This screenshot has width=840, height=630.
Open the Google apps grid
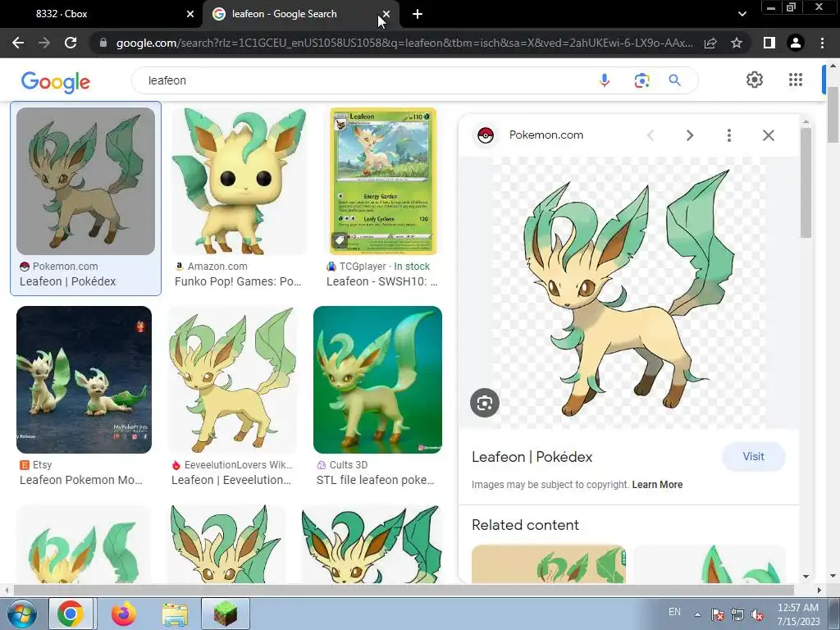[796, 80]
